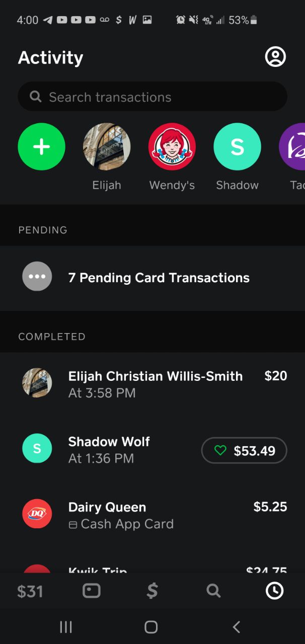Click the Search transactions field
Image resolution: width=305 pixels, height=644 pixels.
click(x=152, y=97)
